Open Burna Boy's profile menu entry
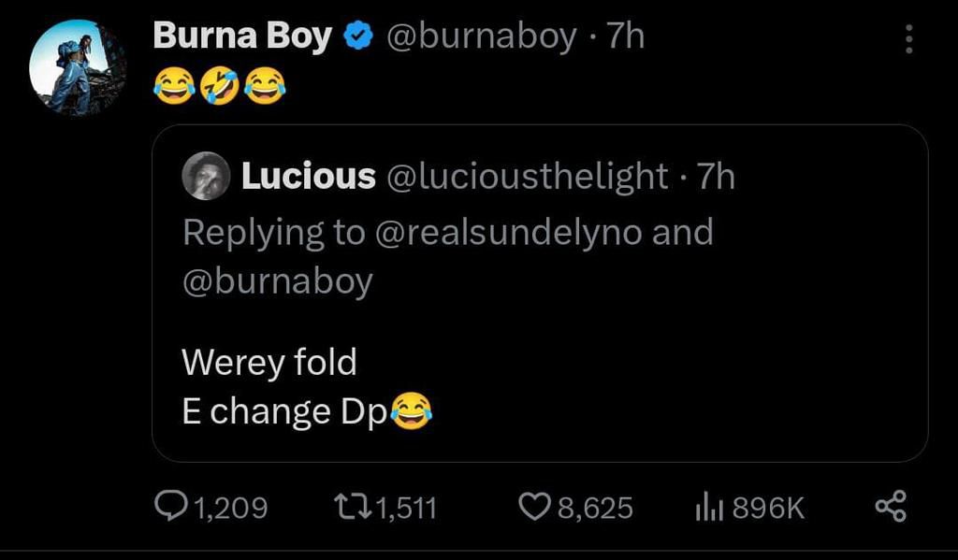Screen dimensions: 958x560 click(x=243, y=35)
